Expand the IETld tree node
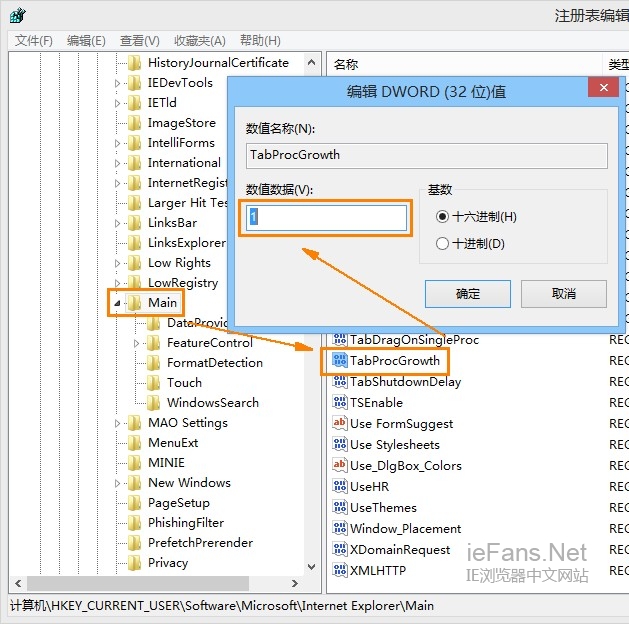The height and width of the screenshot is (624, 629). [x=117, y=103]
